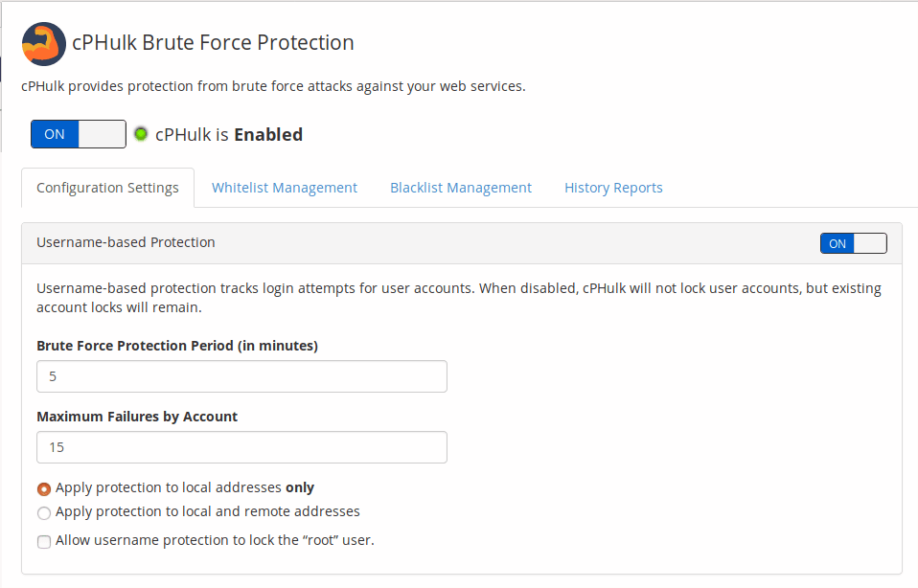Viewport: 918px width, 588px height.
Task: Click the cPHulk Brute Force Protection title
Action: click(x=213, y=43)
